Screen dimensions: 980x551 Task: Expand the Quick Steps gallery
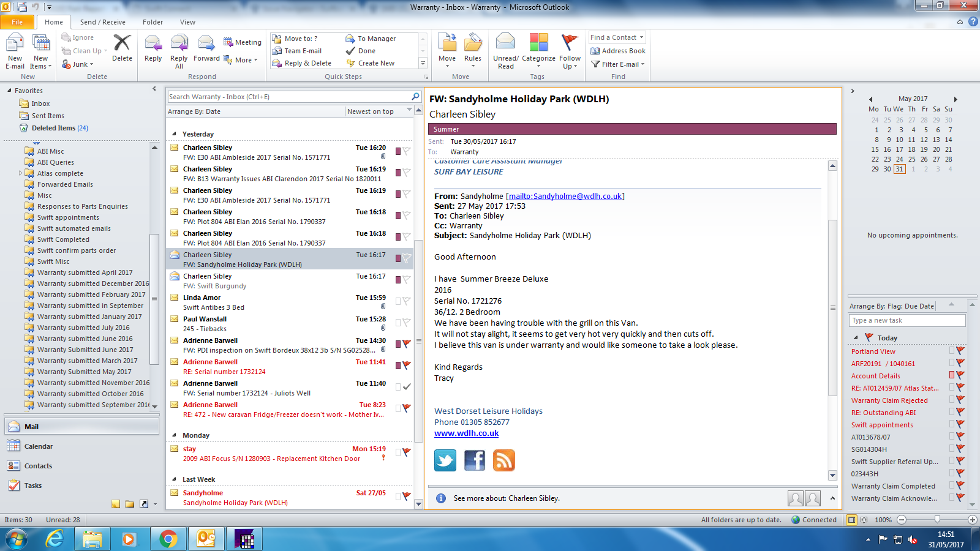423,63
